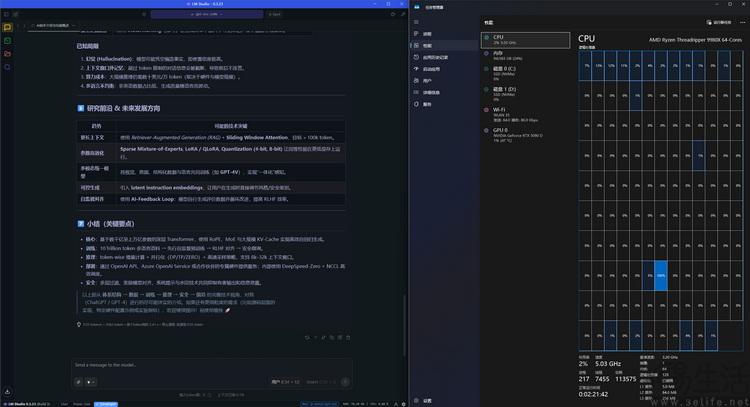The height and width of the screenshot is (407, 750).
Task: Open the Task Manager hamburger navigation menu
Action: pos(416,22)
